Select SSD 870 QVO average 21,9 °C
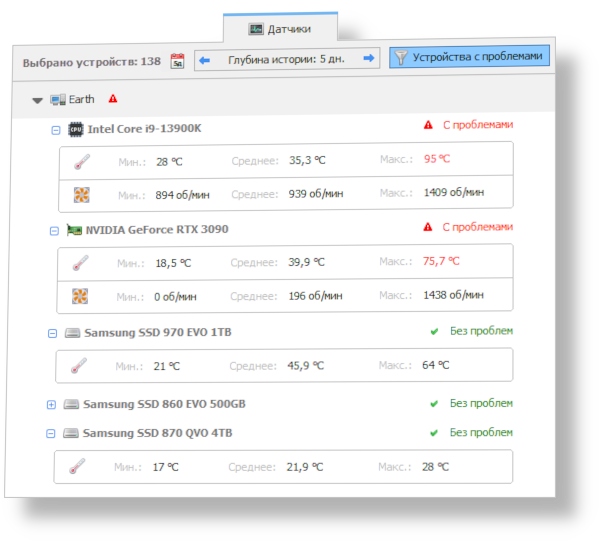Viewport: 600px width, 545px height. 305,467
